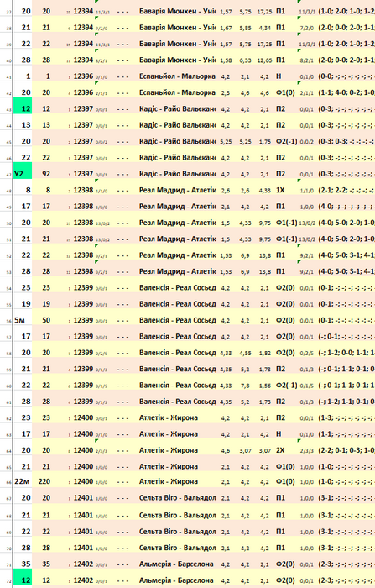The height and width of the screenshot is (588, 375).
Task: Click Сельта Віго match cell in row 70
Action: point(177,548)
